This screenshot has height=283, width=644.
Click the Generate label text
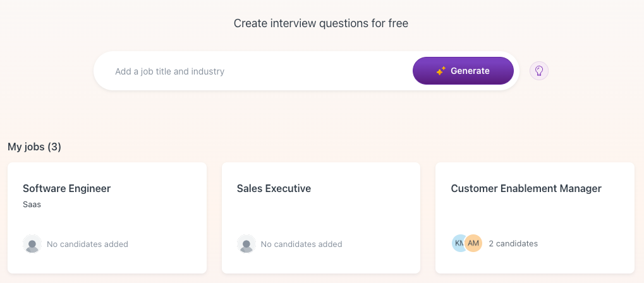coord(470,71)
